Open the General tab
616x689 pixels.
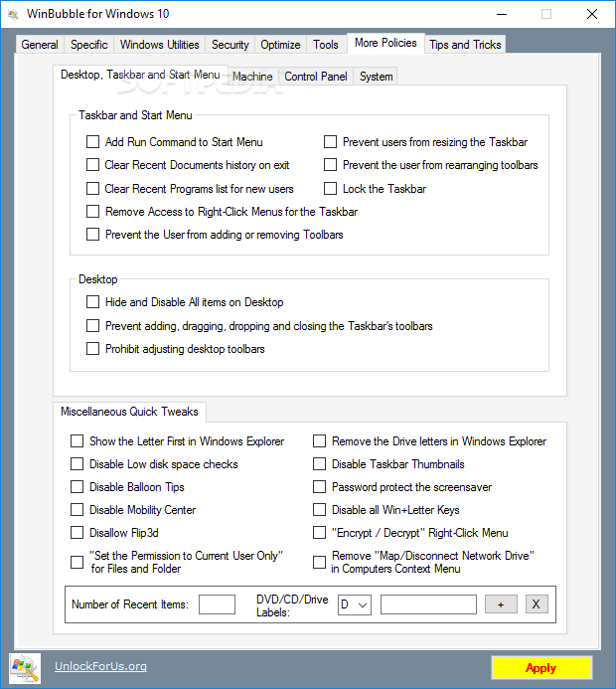click(x=40, y=45)
